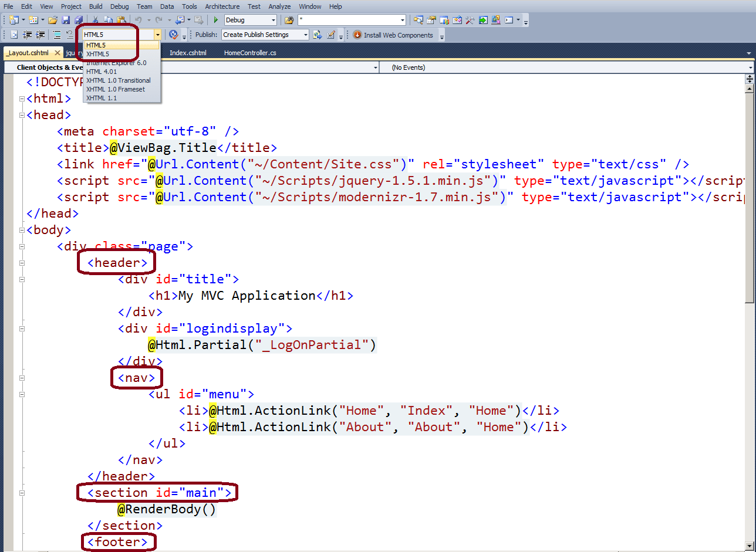The image size is (756, 552).
Task: Open the Properties Window toolbar icon
Action: pyautogui.click(x=431, y=20)
